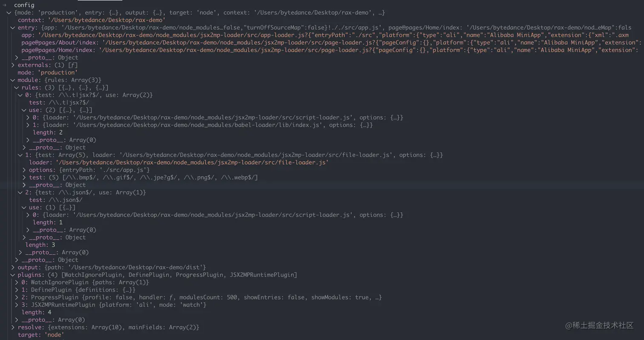Expand the resolve: {extensions: Array(10)} object
The image size is (644, 340).
[x=13, y=327]
